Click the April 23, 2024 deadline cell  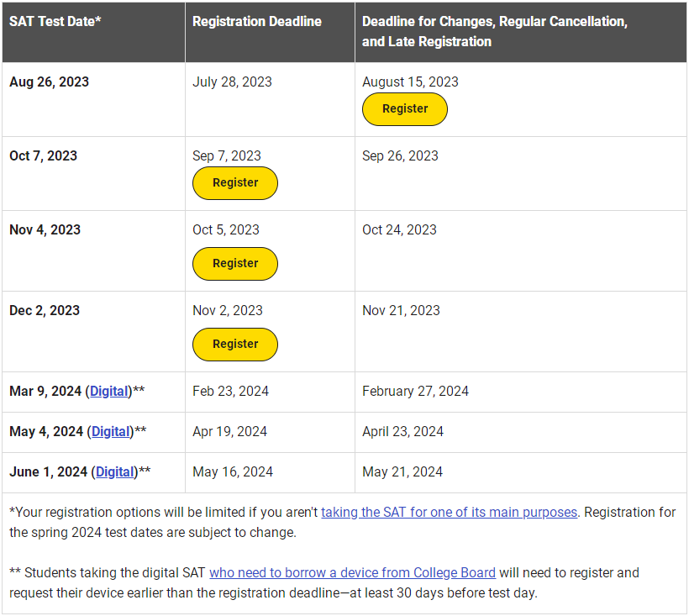521,432
